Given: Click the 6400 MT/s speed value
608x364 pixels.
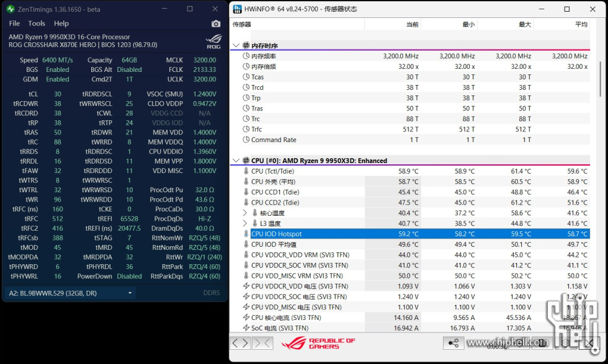Looking at the screenshot, I should (x=57, y=60).
